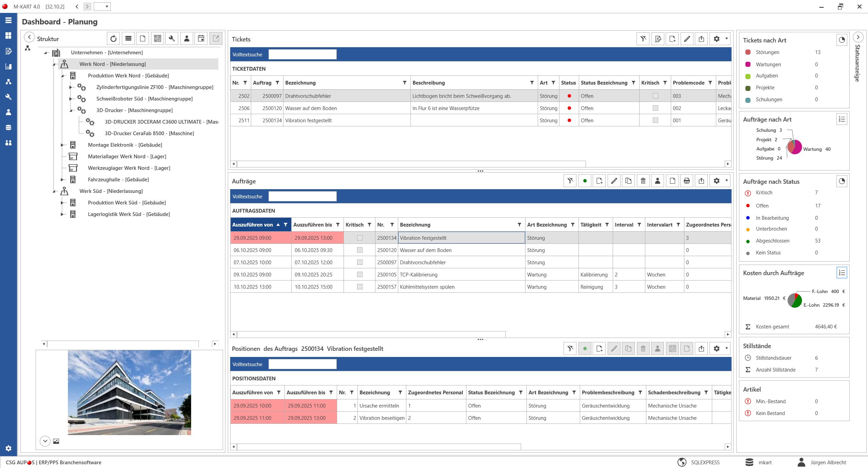Toggle Kritisch checkbox for ticket 2502
Screen dimensions: 868x468
click(655, 96)
